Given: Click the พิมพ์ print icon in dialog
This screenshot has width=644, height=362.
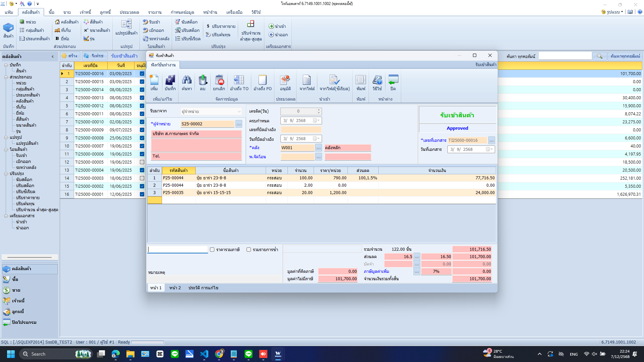Looking at the screenshot, I should 361,81.
